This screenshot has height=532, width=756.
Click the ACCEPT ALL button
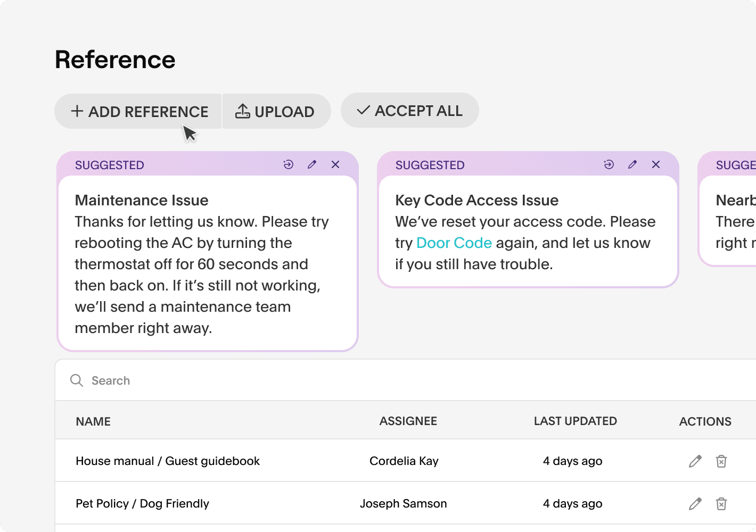(x=410, y=110)
